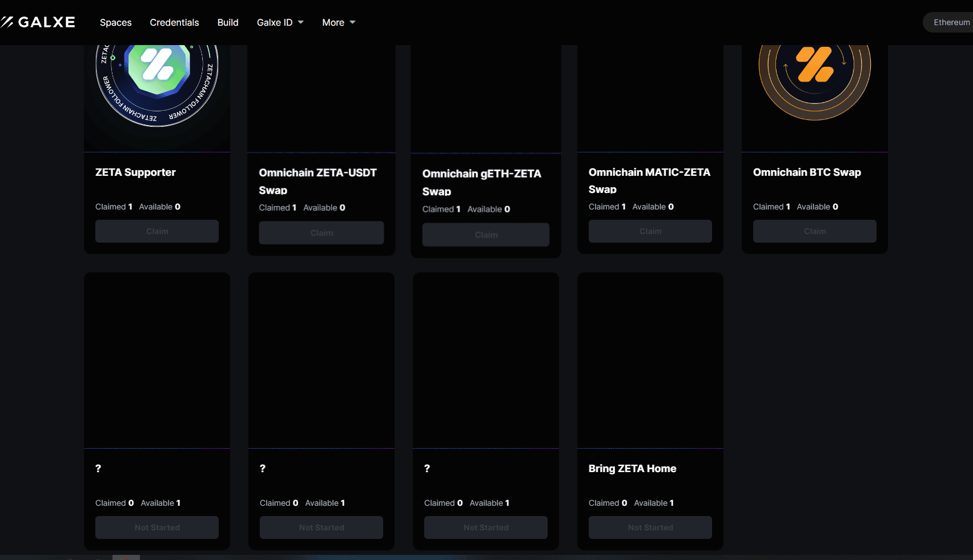Open the ZETA Supporter title link
Image resolution: width=973 pixels, height=560 pixels.
tap(135, 172)
